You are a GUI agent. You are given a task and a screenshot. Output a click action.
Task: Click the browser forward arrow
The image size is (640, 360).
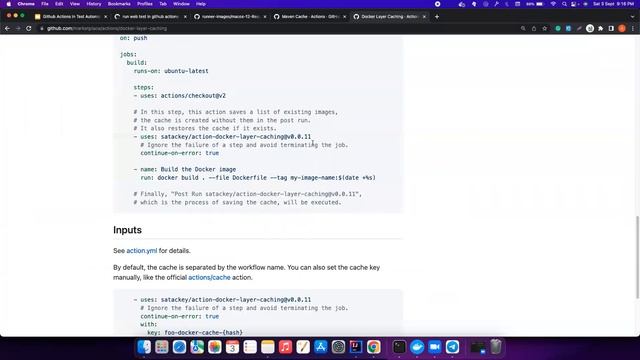pos(18,29)
